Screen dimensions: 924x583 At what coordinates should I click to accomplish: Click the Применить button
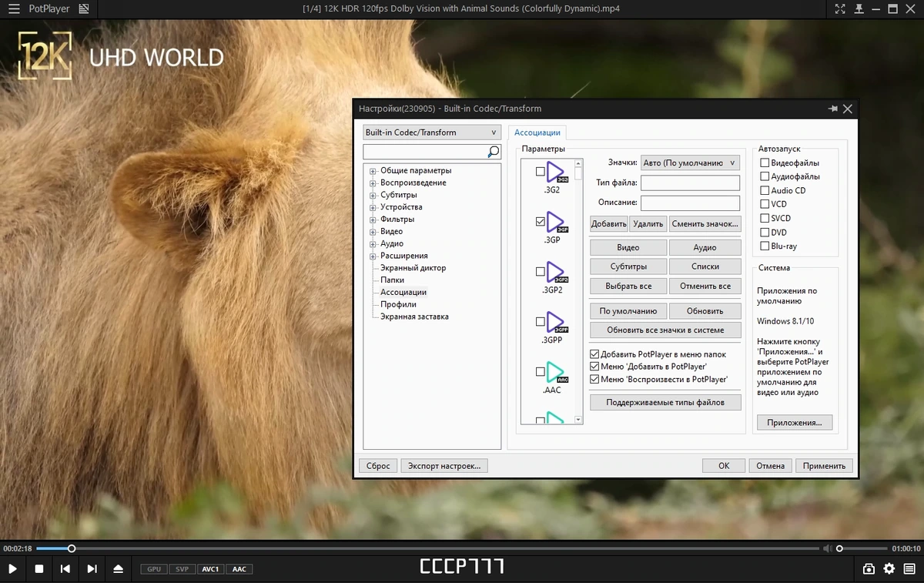(824, 466)
